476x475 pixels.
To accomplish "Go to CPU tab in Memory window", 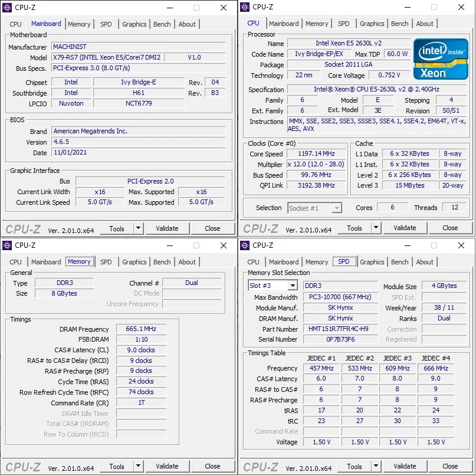I will [15, 262].
